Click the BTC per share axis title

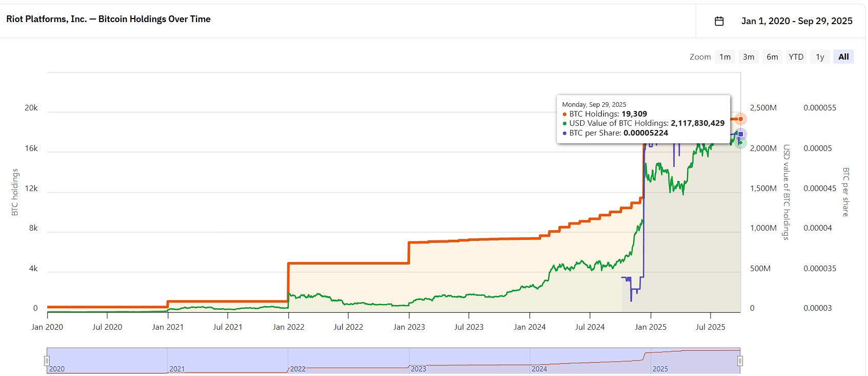[846, 192]
